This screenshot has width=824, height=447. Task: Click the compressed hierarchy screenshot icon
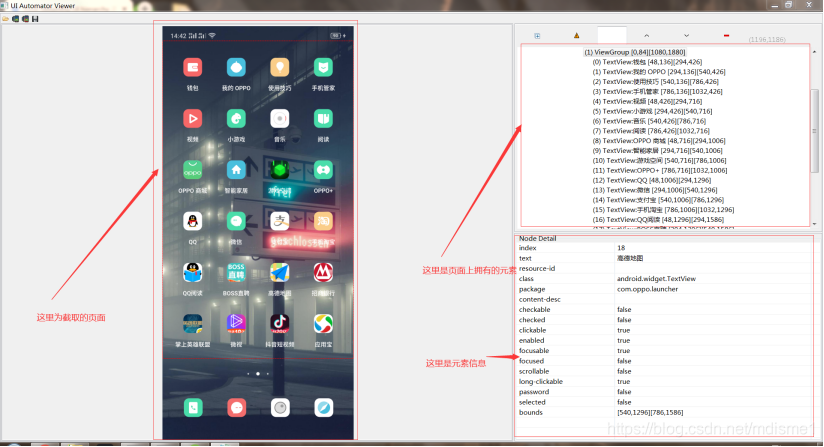click(x=25, y=19)
